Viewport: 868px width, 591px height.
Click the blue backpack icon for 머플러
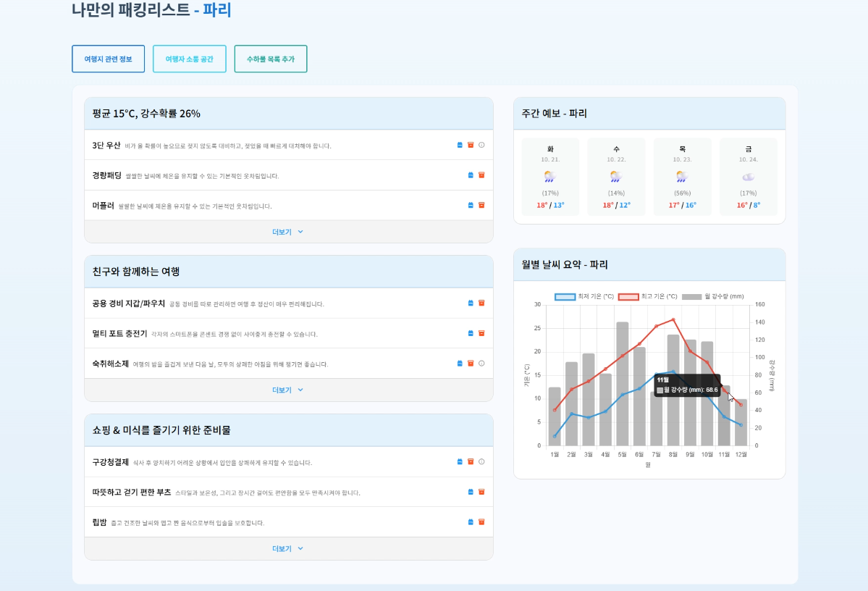[471, 205]
